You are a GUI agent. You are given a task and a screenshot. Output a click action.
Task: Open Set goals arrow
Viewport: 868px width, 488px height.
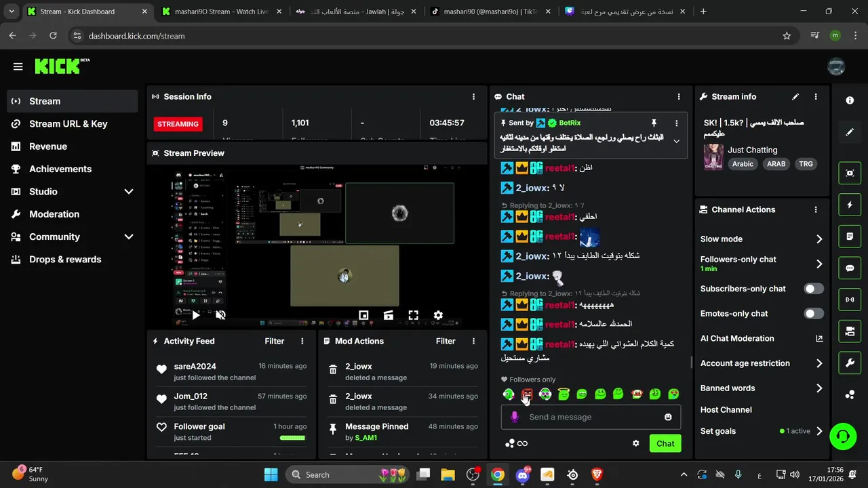(x=819, y=431)
